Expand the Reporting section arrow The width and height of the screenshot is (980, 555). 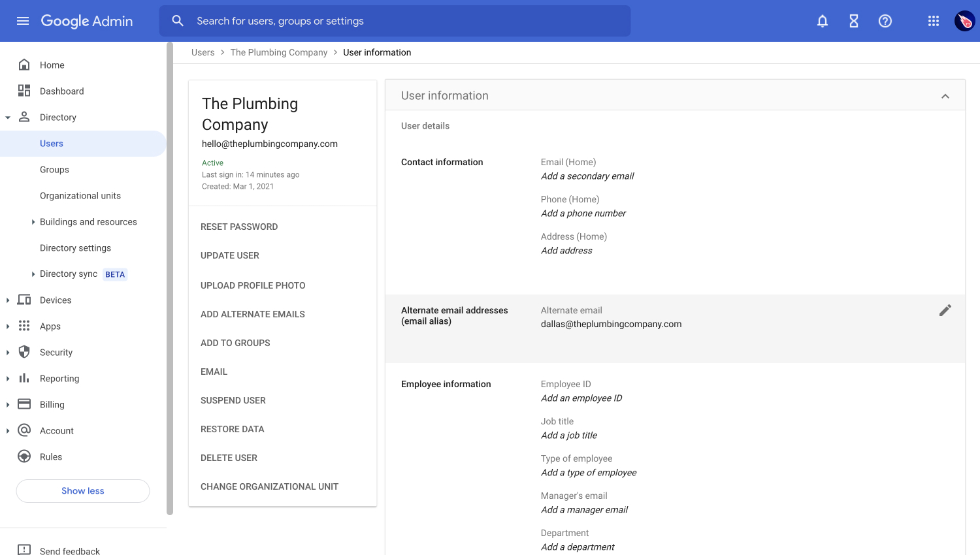(8, 379)
